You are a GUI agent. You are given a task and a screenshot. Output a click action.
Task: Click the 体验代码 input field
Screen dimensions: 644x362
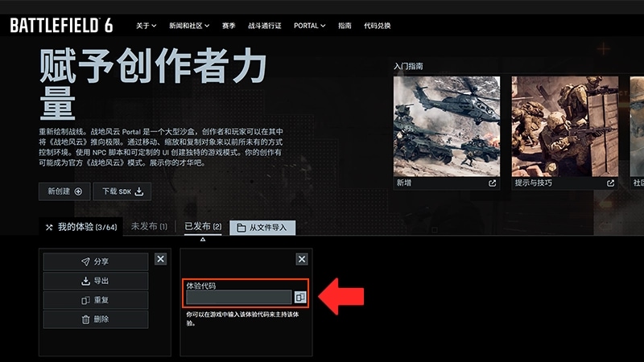(x=238, y=297)
